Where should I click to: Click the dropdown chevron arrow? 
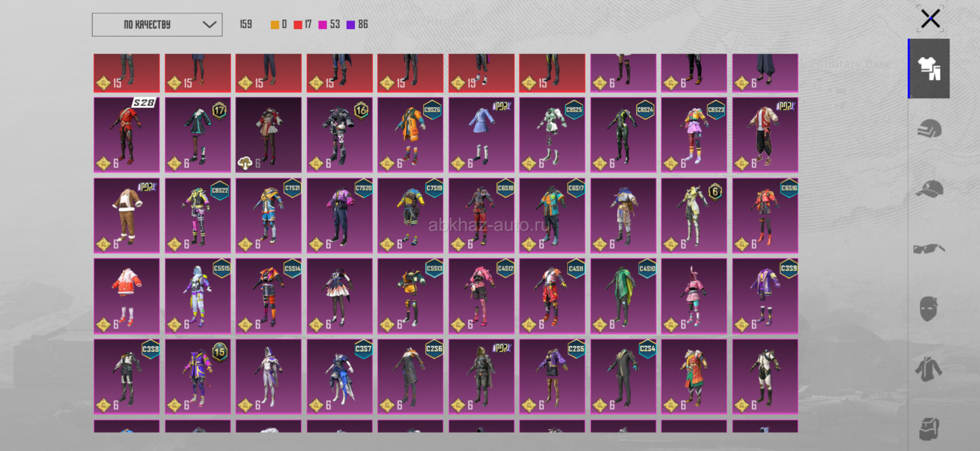point(209,25)
